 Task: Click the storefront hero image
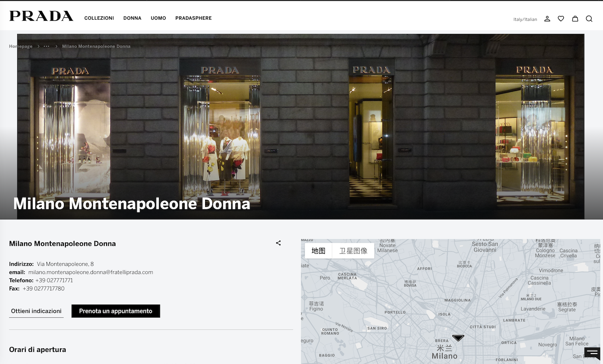[300, 126]
